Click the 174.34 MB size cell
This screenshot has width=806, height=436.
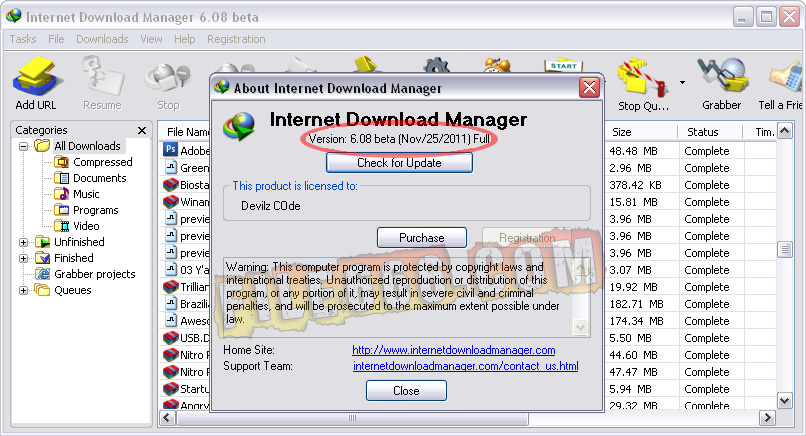pyautogui.click(x=636, y=321)
